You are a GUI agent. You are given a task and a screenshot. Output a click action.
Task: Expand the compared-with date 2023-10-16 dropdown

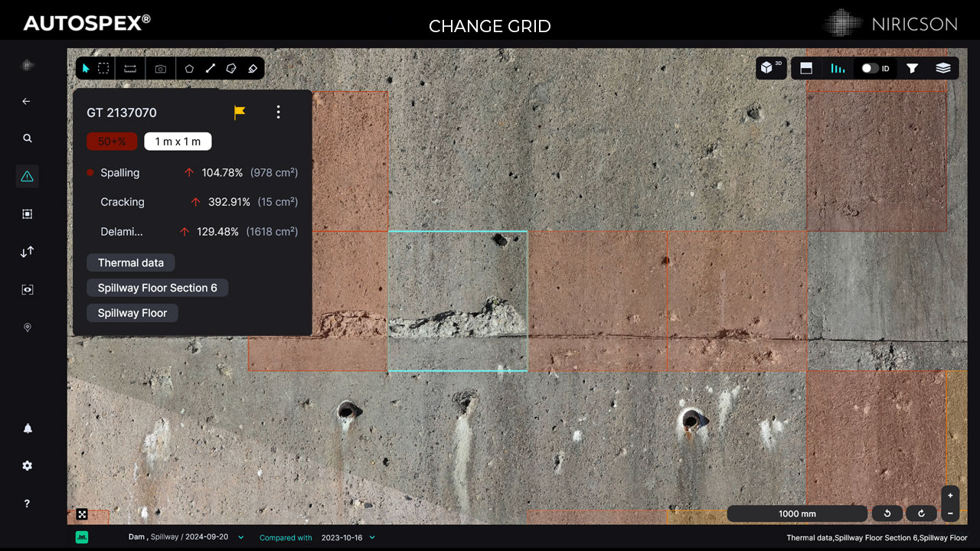373,537
